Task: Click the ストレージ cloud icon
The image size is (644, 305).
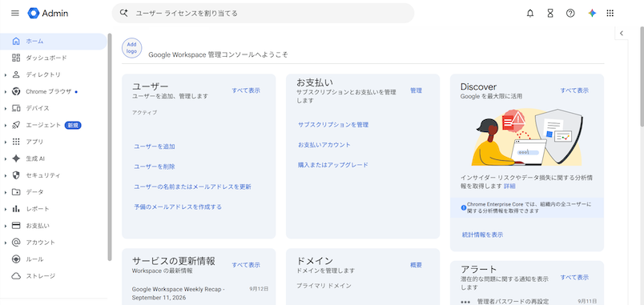Action: click(x=16, y=276)
